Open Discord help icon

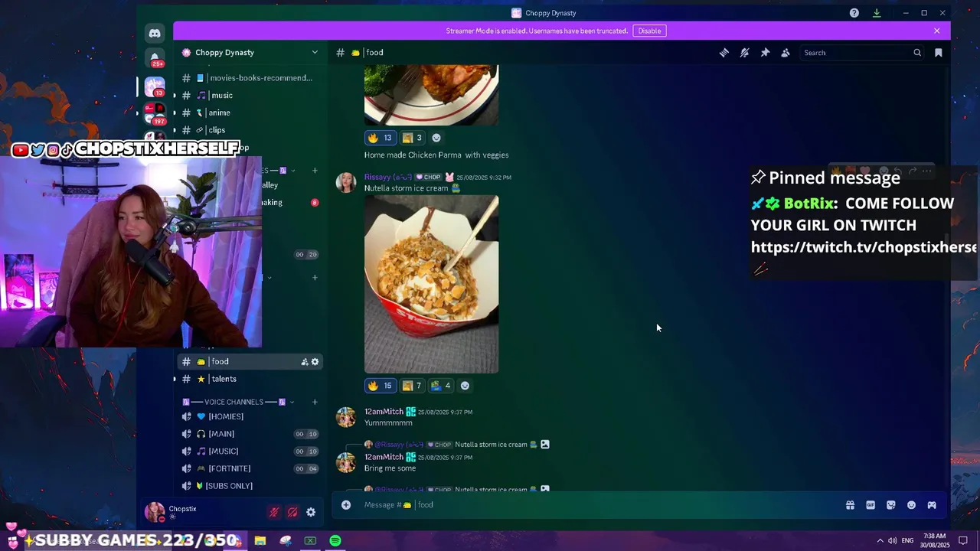pos(854,13)
